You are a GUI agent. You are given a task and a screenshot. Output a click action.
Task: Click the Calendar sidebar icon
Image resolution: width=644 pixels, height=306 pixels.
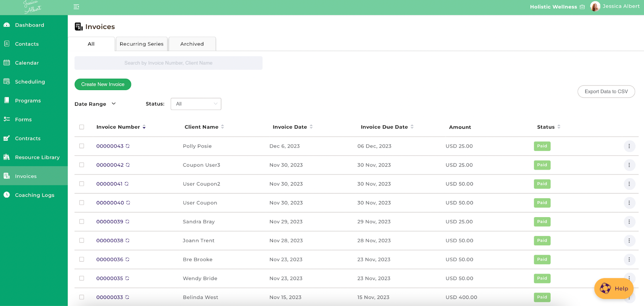(7, 63)
